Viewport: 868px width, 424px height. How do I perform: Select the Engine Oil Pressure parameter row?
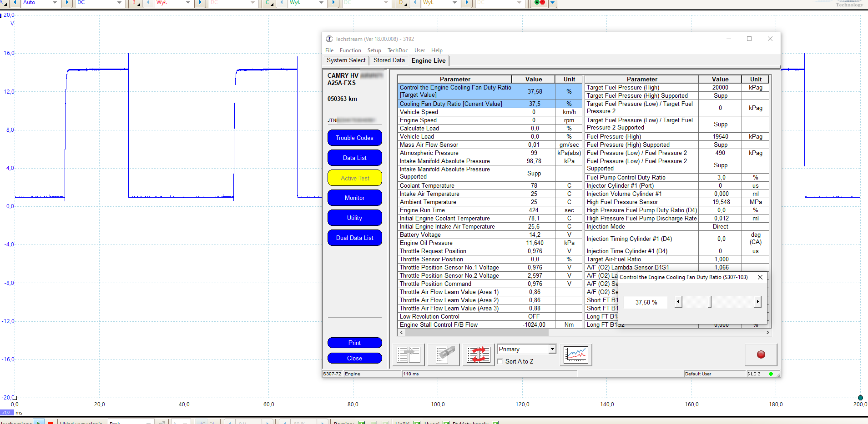(x=490, y=243)
